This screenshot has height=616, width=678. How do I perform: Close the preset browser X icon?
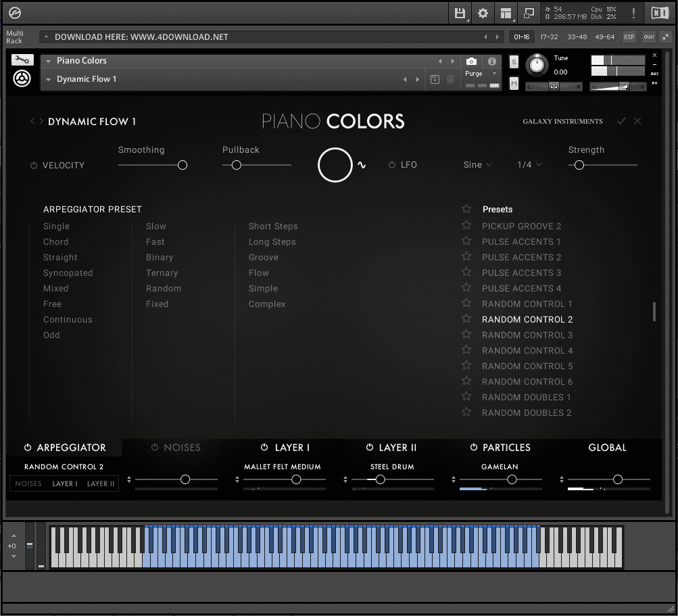(637, 121)
